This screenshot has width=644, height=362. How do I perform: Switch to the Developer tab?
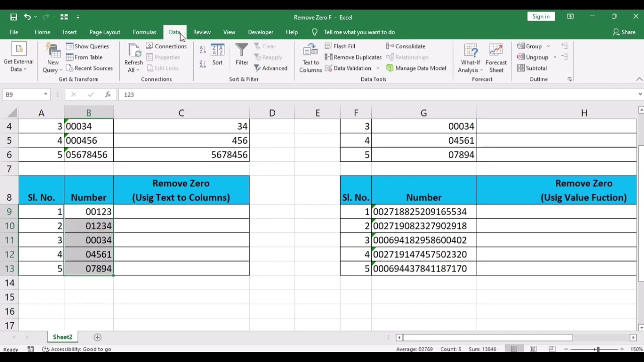261,32
